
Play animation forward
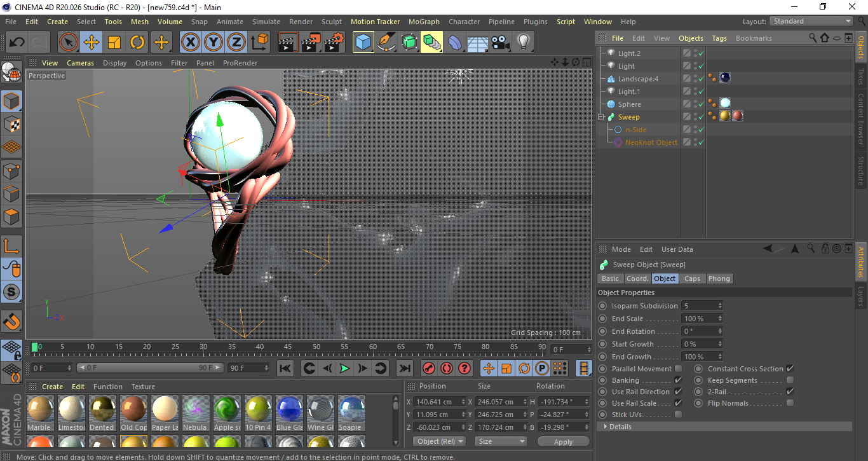click(344, 368)
